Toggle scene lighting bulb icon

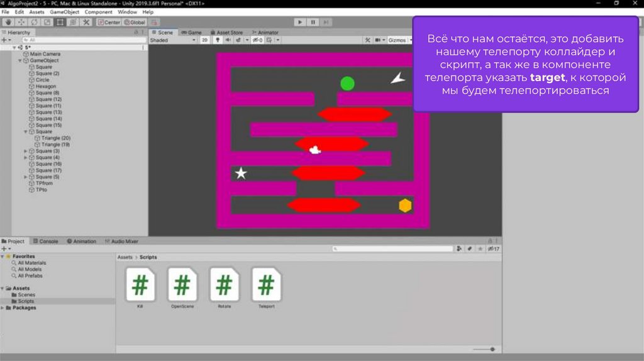pos(218,40)
